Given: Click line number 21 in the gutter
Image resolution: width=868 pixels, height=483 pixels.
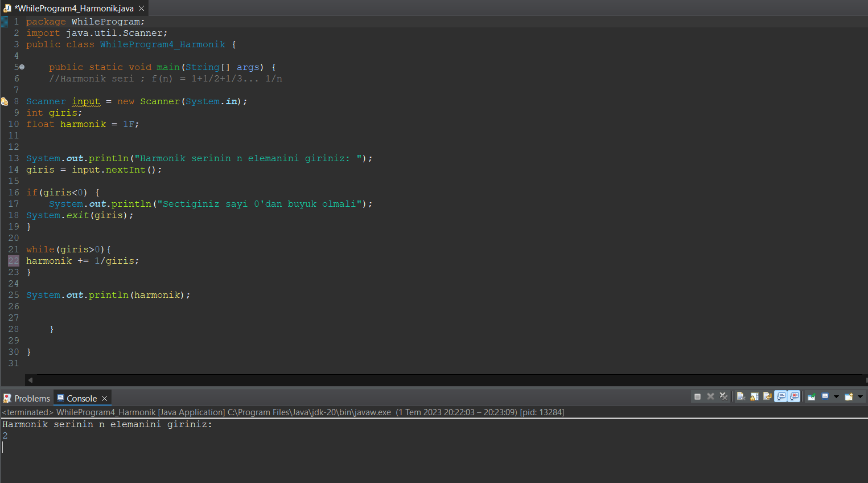Looking at the screenshot, I should (14, 249).
